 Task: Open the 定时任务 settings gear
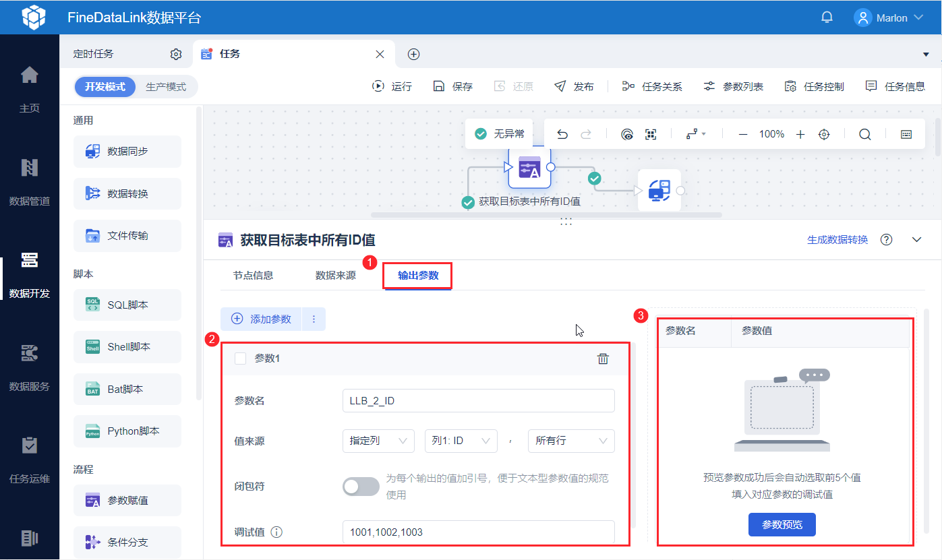pyautogui.click(x=176, y=55)
